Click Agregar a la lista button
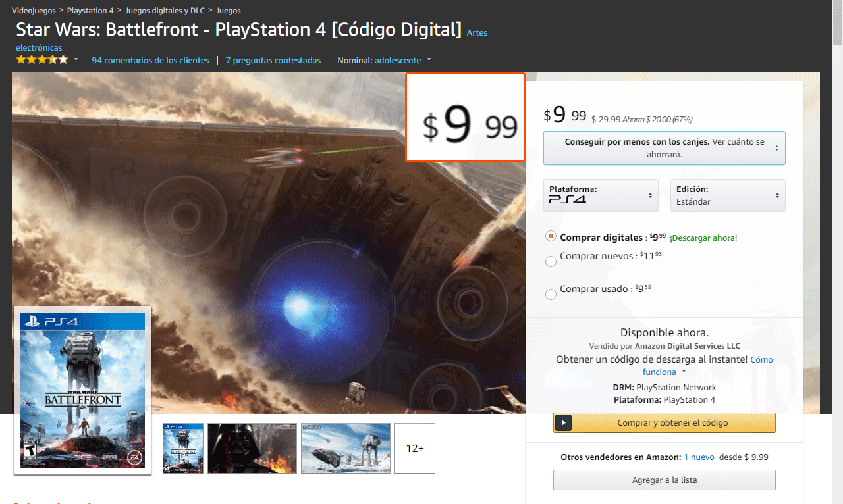Viewport: 843px width, 504px height. (x=664, y=480)
